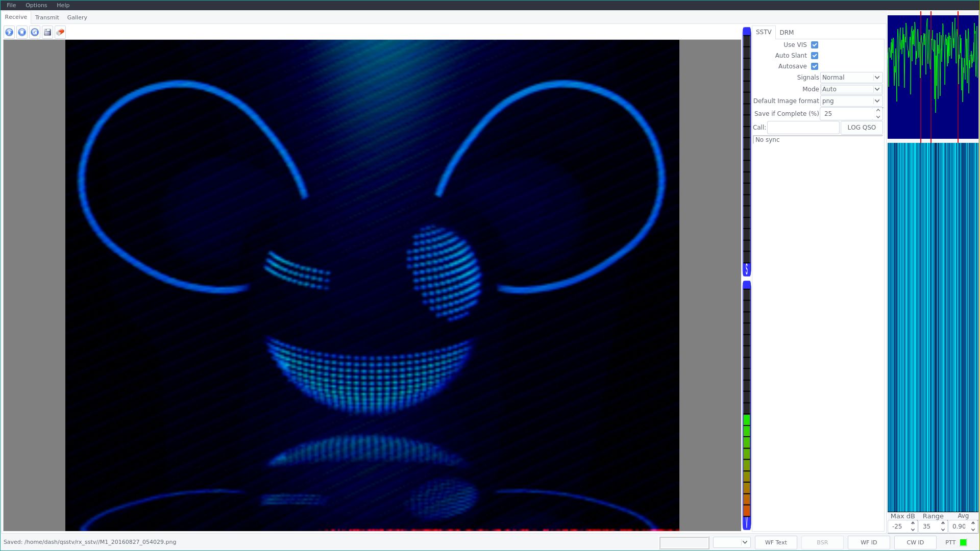The height and width of the screenshot is (551, 980).
Task: Increase the Max dB value
Action: 913,523
